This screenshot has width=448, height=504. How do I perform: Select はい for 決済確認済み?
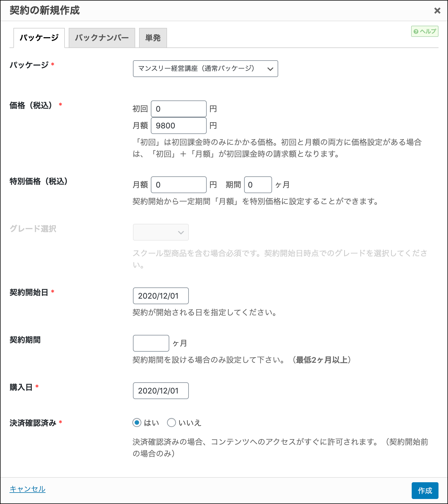click(x=137, y=423)
